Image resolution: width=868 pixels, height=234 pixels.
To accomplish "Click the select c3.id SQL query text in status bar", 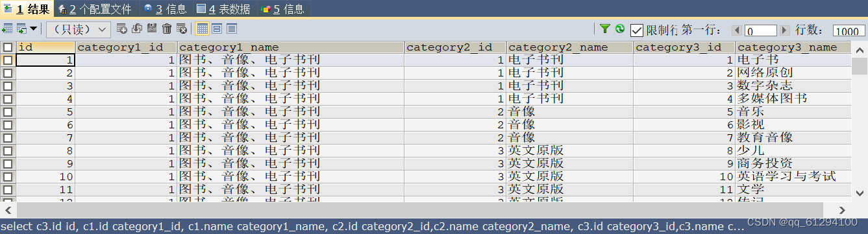I will 373,226.
